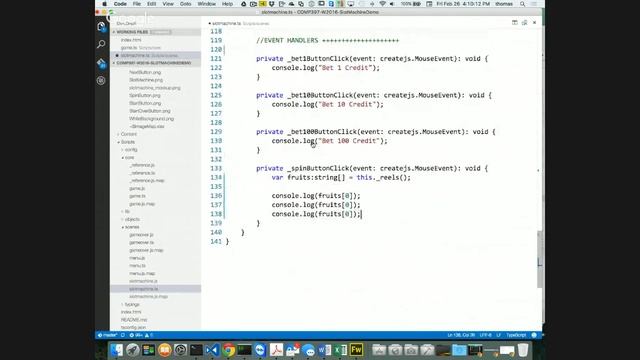Image resolution: width=640 pixels, height=360 pixels.
Task: Open game.ts in Working Files
Action: 141,48
